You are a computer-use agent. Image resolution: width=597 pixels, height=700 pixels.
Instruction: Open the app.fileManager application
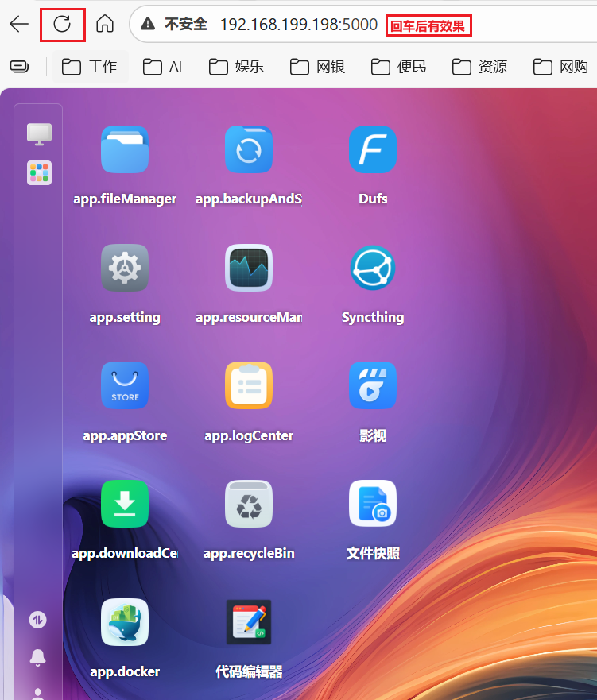[125, 149]
